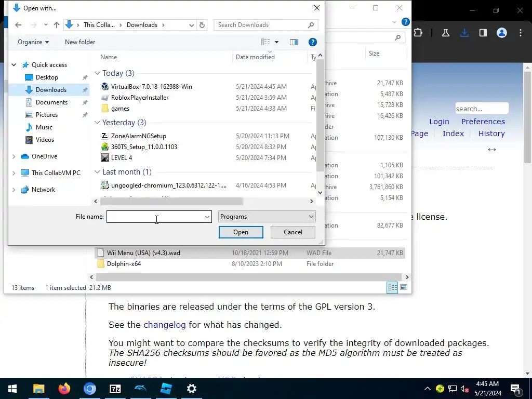Click the Search Downloads field
This screenshot has height=399, width=532.
[261, 25]
